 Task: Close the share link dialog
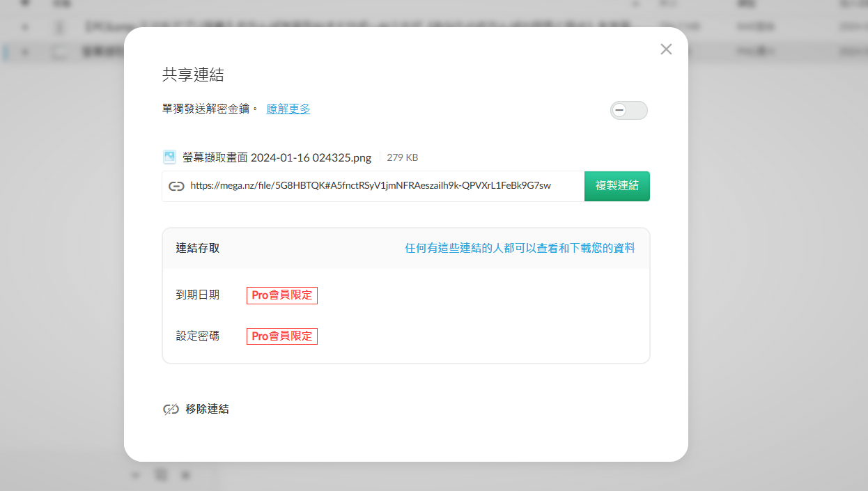tap(666, 49)
